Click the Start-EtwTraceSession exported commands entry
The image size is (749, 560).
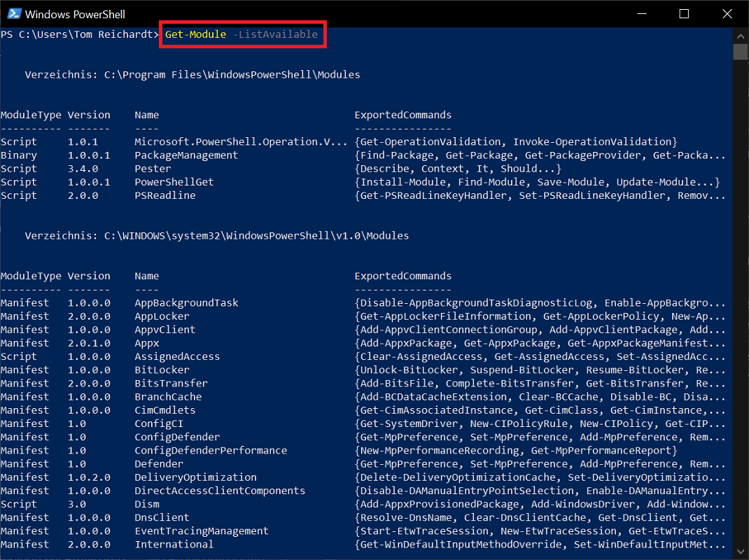pos(540,531)
